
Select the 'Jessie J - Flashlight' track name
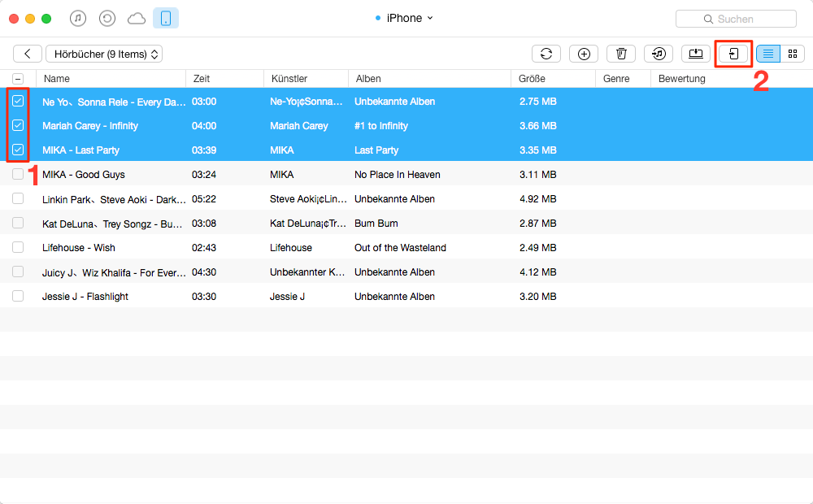click(x=85, y=297)
